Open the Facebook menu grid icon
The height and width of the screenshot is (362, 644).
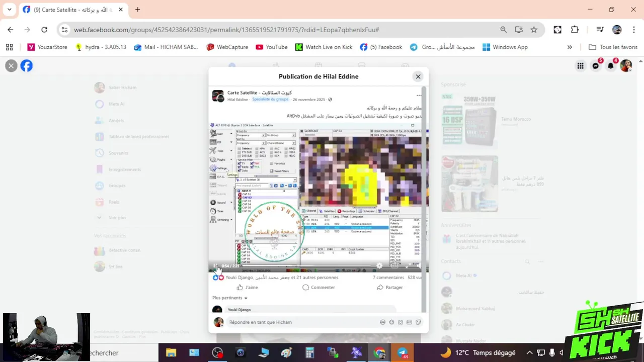[581, 66]
